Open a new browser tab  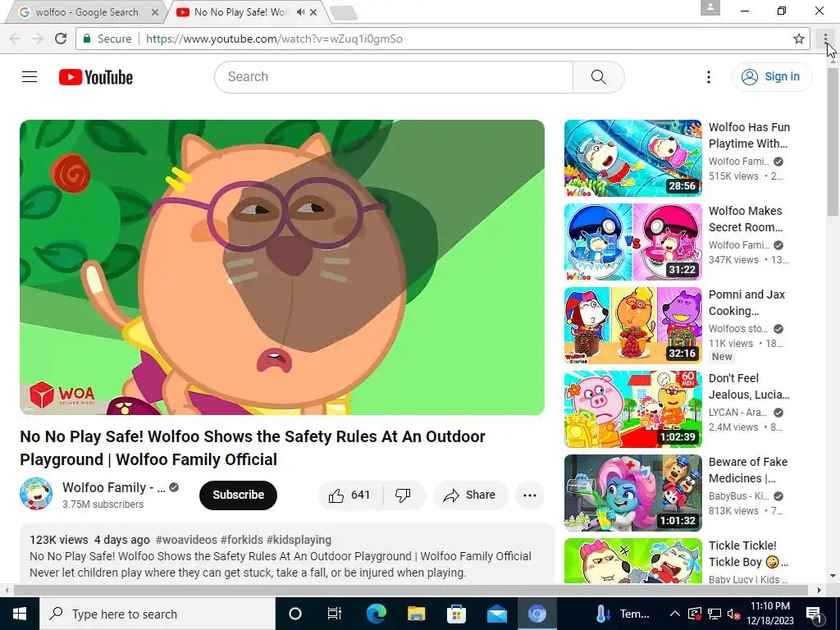point(344,12)
